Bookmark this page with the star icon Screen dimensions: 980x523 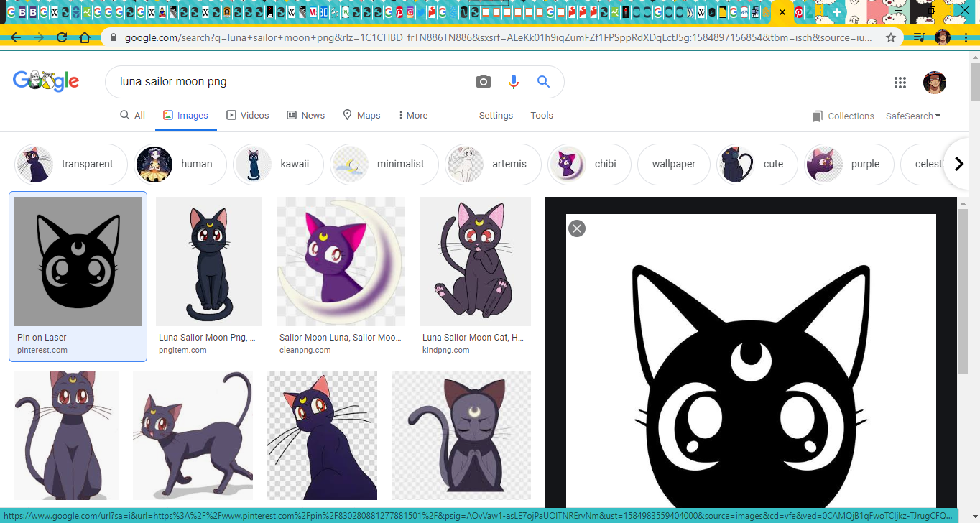[891, 37]
